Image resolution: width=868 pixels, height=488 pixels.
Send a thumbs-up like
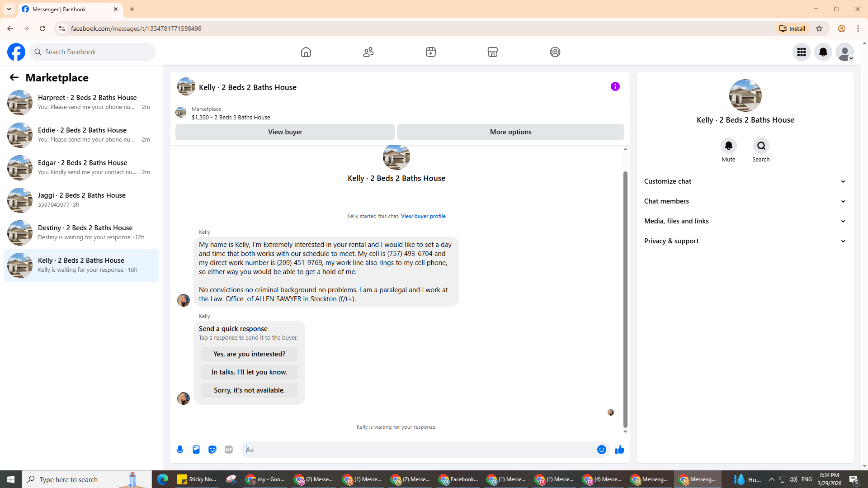[x=620, y=450]
